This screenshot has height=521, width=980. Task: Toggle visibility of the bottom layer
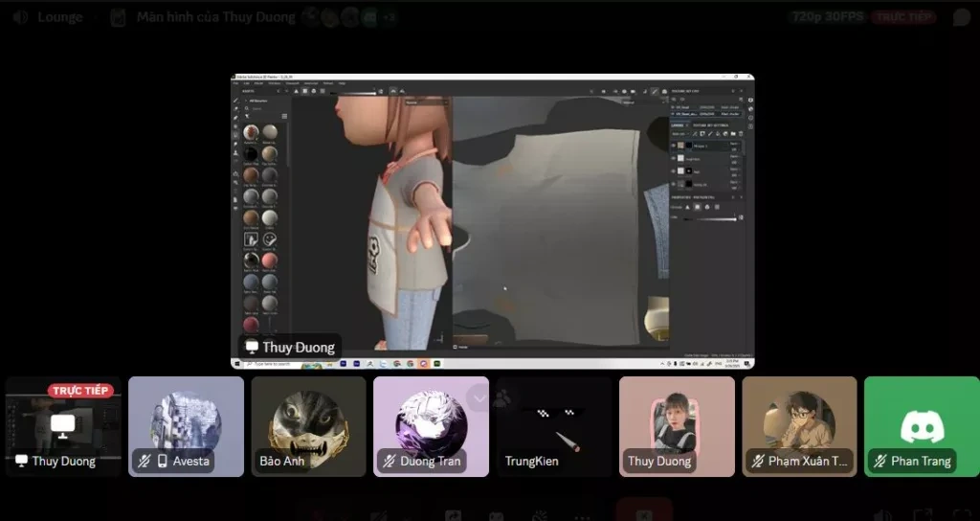(x=674, y=185)
